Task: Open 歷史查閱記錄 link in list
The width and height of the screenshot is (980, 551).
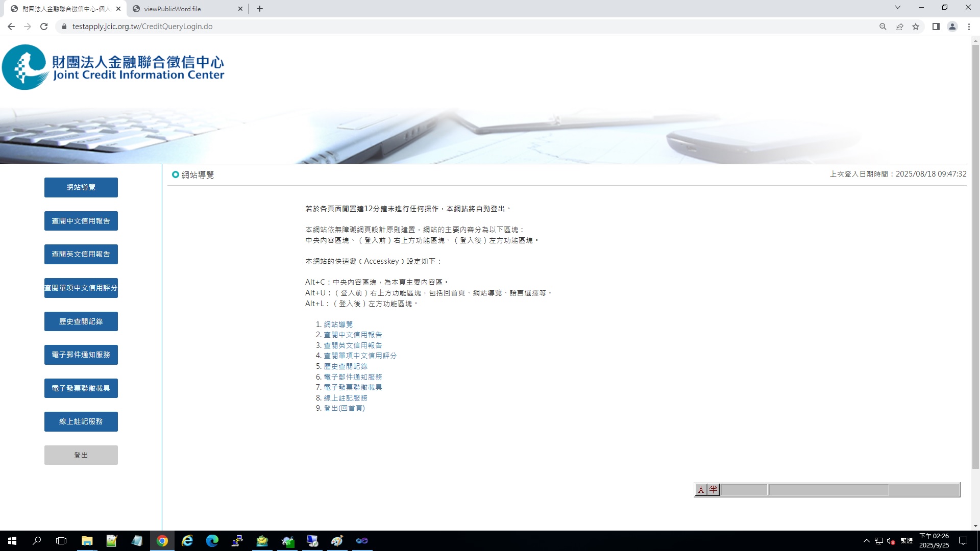Action: click(345, 366)
